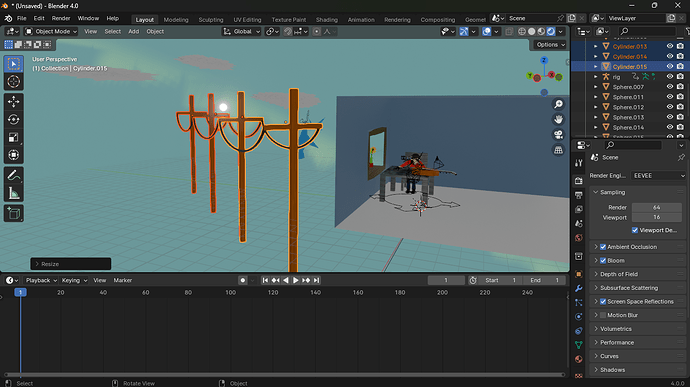Select the Select Box tool

click(14, 64)
